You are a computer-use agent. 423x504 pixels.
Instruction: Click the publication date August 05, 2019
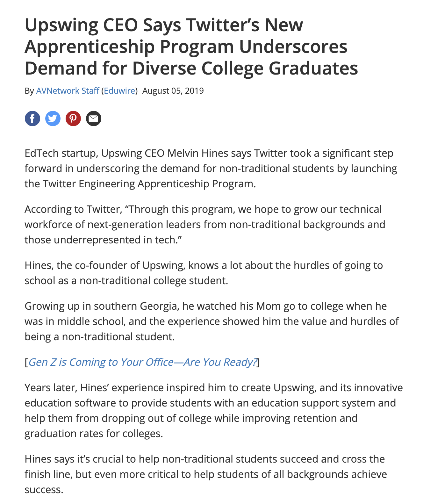click(173, 91)
